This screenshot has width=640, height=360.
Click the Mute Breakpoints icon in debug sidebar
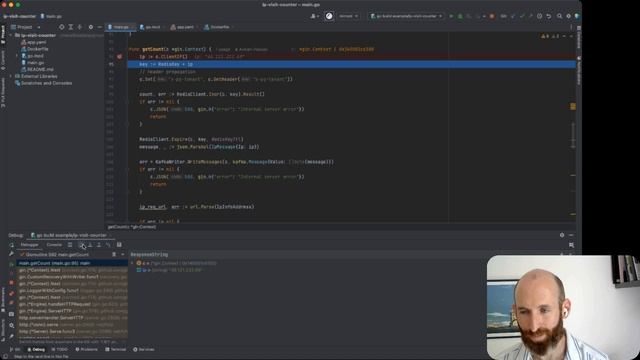point(11,303)
